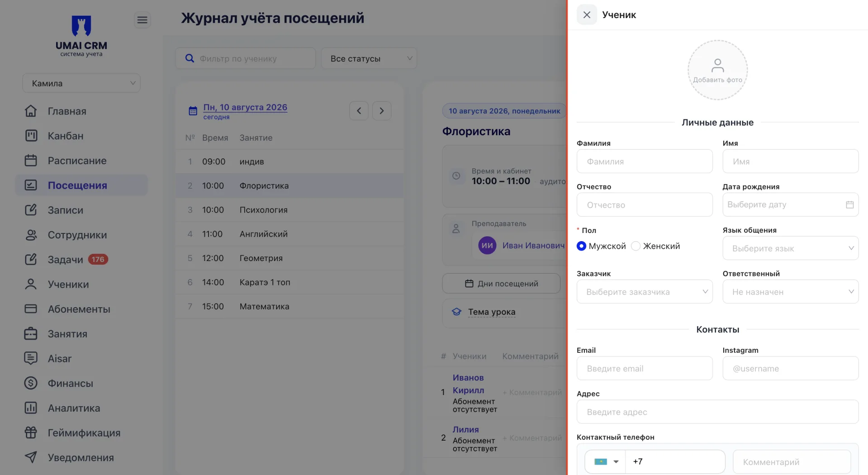Image resolution: width=868 pixels, height=475 pixels.
Task: Open Аналитика in sidebar menu
Action: tap(74, 408)
